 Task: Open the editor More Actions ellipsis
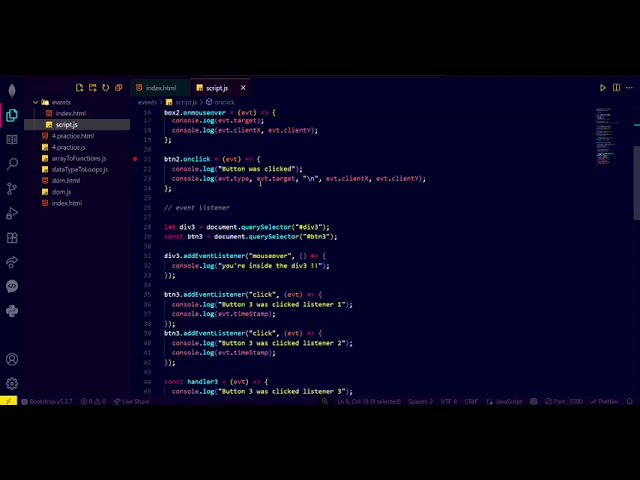point(629,88)
